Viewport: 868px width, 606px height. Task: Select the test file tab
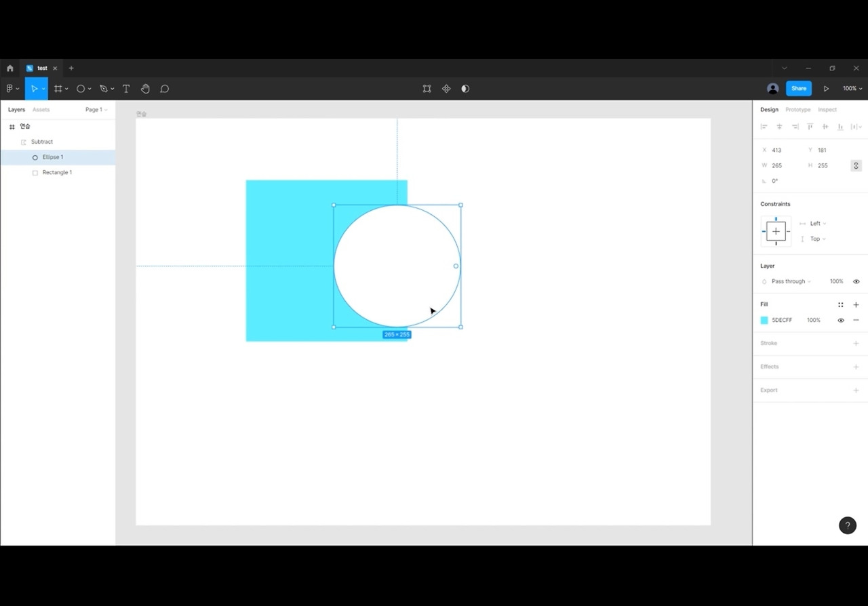(41, 68)
